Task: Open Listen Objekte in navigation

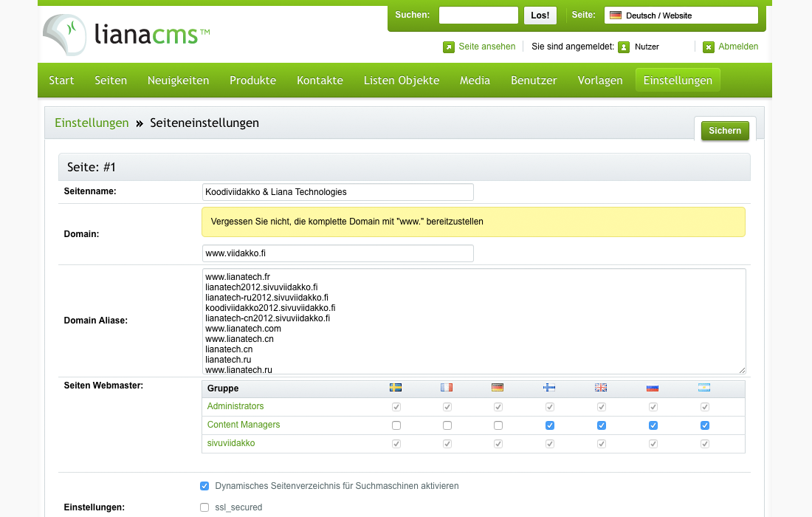Action: click(x=402, y=81)
